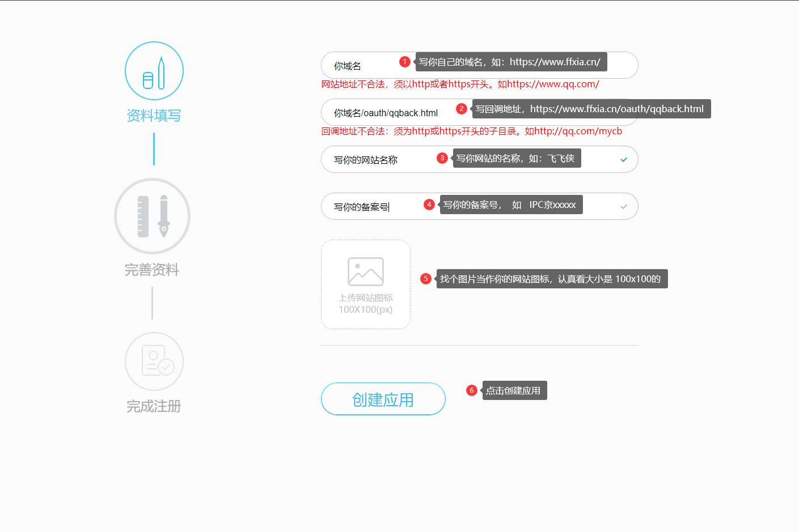Click the image placeholder icon in upload box

point(366,271)
